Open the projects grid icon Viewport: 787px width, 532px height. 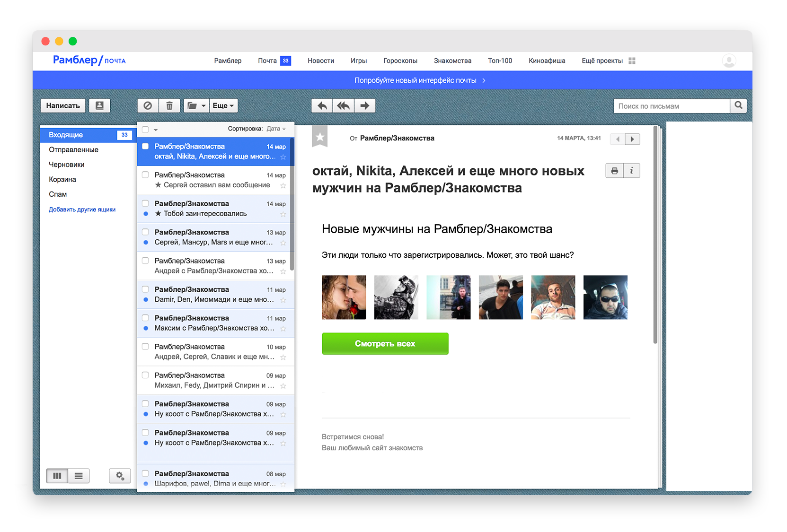tap(632, 61)
